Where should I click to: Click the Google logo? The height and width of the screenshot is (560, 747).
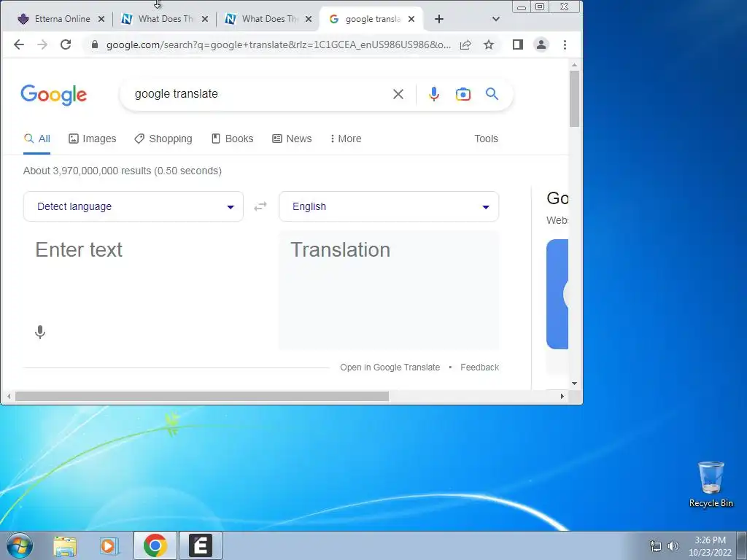click(54, 95)
